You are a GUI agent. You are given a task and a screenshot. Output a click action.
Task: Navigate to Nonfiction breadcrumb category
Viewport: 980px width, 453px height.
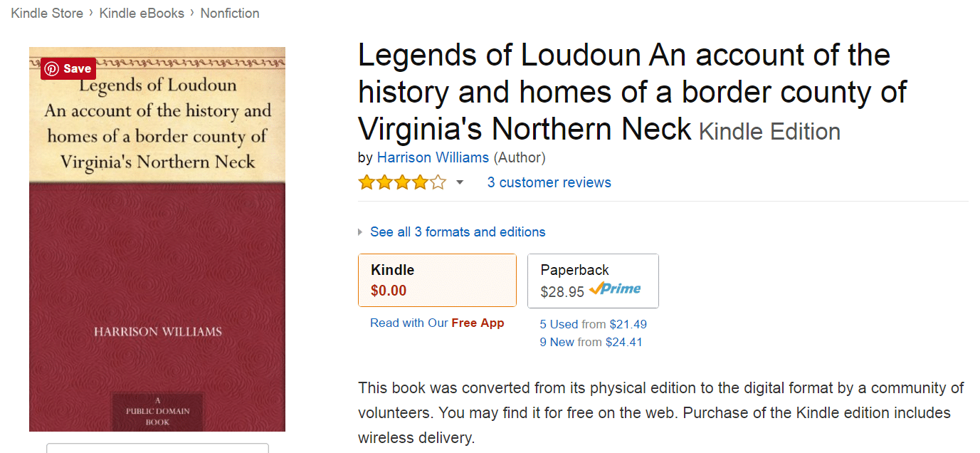(230, 13)
